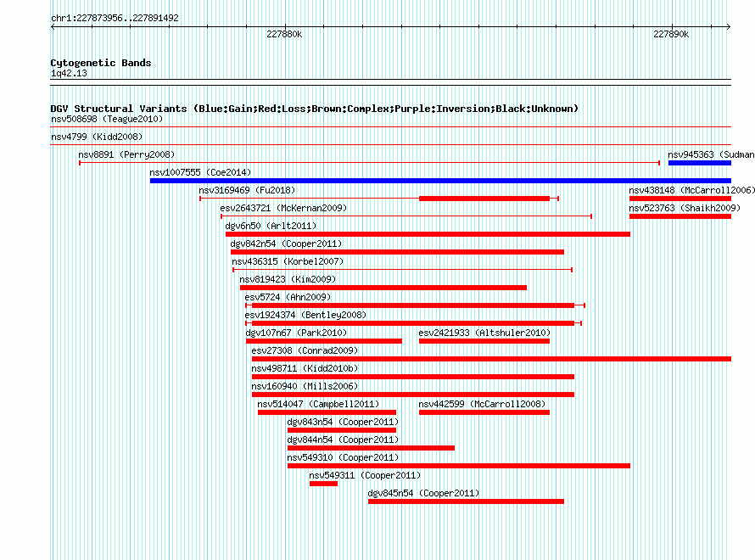Click the nsv819423 (Kim2009) label

[288, 279]
